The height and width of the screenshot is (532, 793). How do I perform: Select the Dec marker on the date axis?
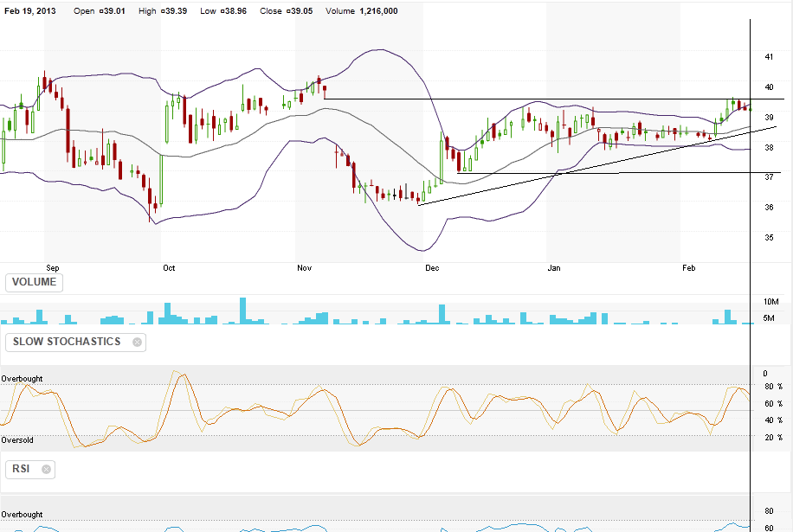(431, 268)
